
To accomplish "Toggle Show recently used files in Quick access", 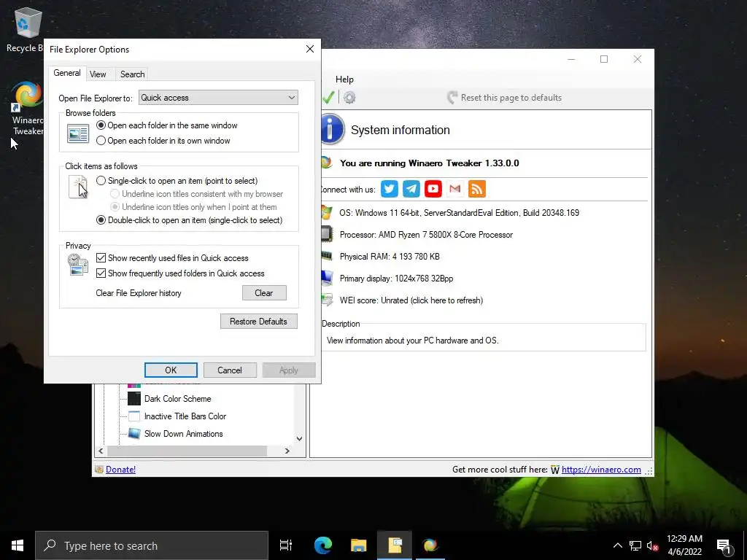I will tap(172, 258).
